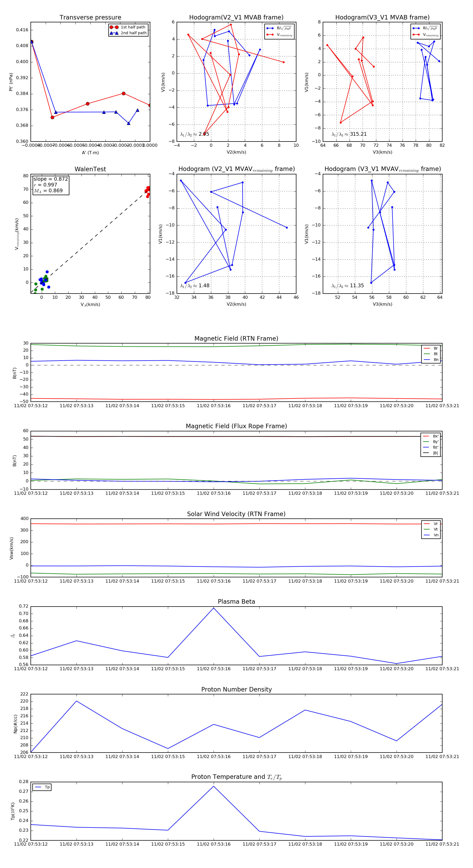Click the "λ1/λ2 ≈ 2.95" eigenvalue ratio label
This screenshot has width=473, height=868.
click(x=194, y=134)
